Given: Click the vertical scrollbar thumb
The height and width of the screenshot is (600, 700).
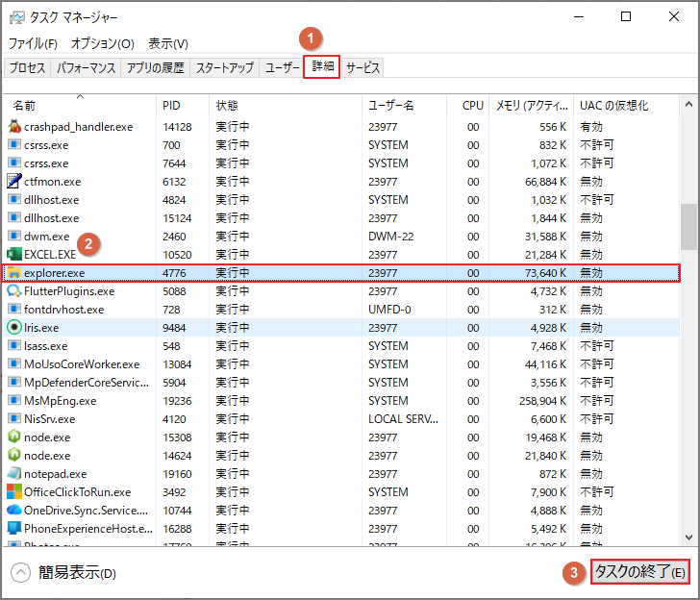Looking at the screenshot, I should pyautogui.click(x=688, y=227).
